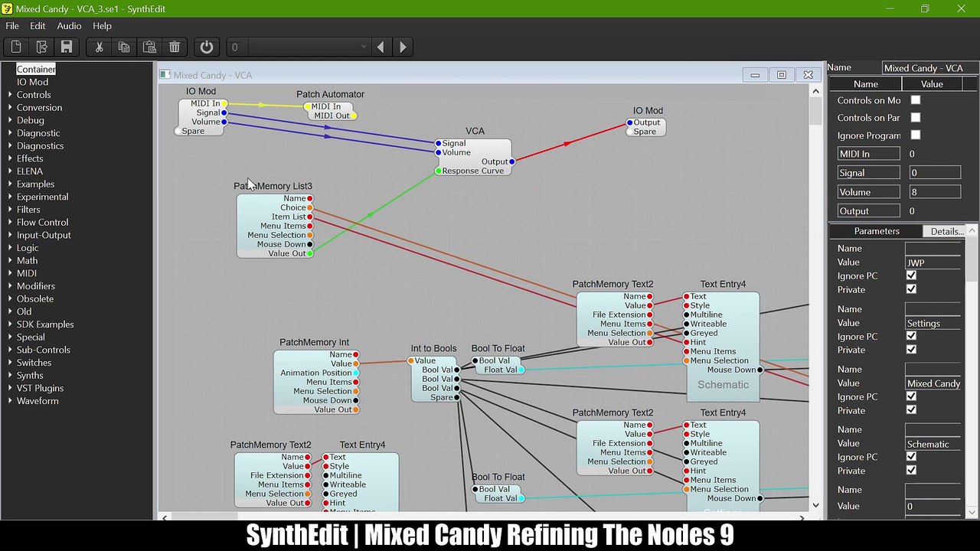This screenshot has height=551, width=980.
Task: Click the Signal value input field
Action: coord(934,173)
